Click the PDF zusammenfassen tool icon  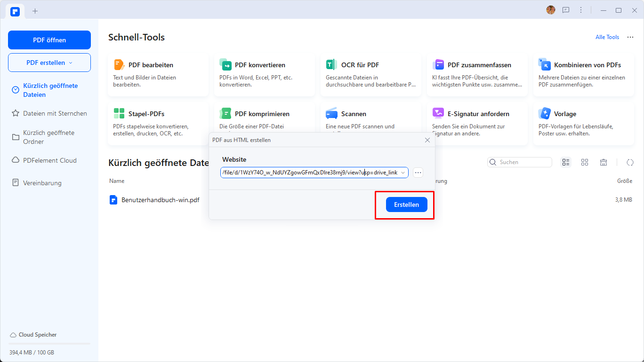(x=438, y=65)
